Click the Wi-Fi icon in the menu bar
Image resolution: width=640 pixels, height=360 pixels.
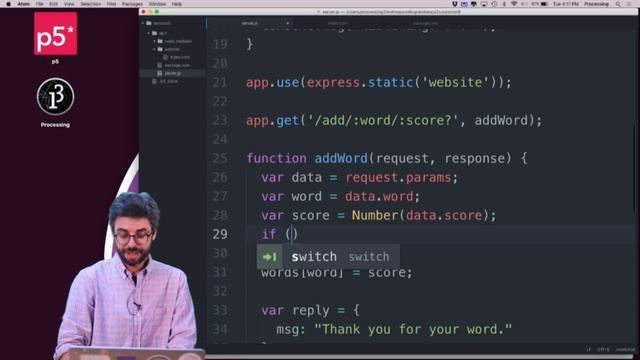click(514, 4)
